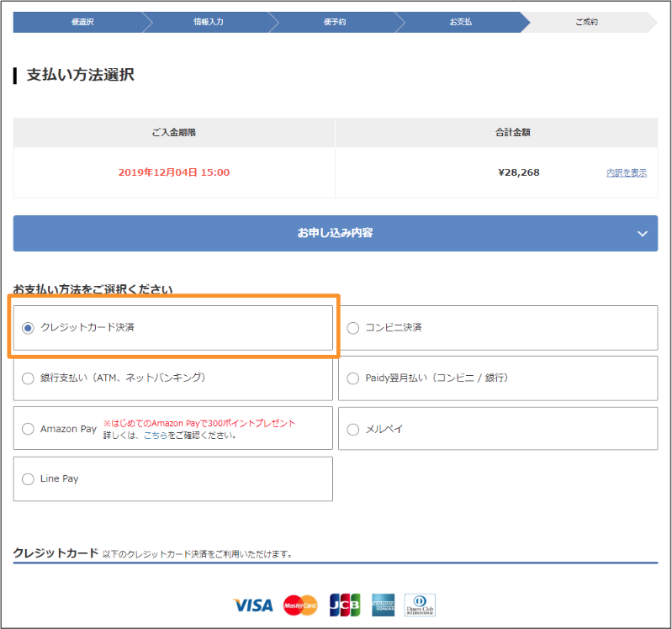Click the VISA card logo
672x629 pixels.
(253, 605)
